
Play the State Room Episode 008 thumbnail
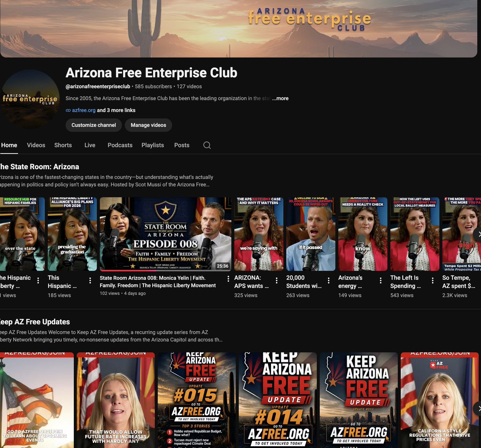(x=166, y=233)
